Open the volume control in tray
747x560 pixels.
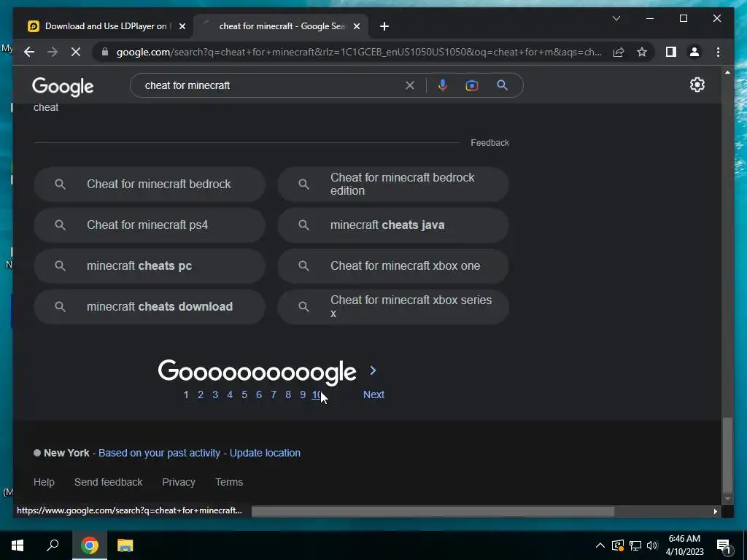(x=652, y=545)
